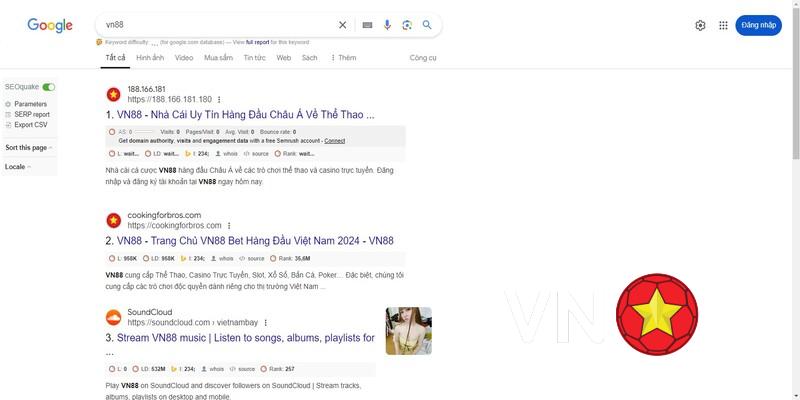Image resolution: width=800 pixels, height=400 pixels.
Task: Click the page vertical scrollbar
Action: tap(796, 82)
